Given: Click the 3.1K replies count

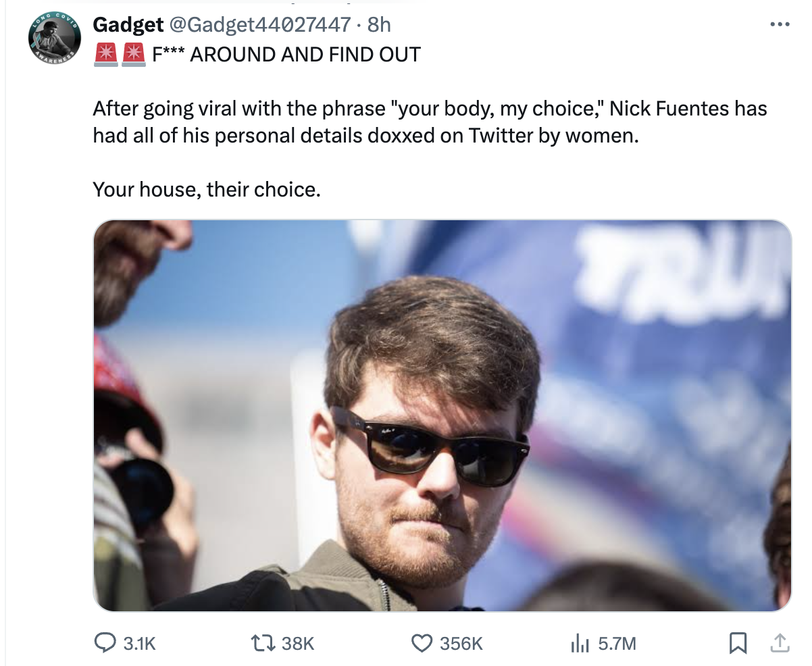Looking at the screenshot, I should click(140, 644).
